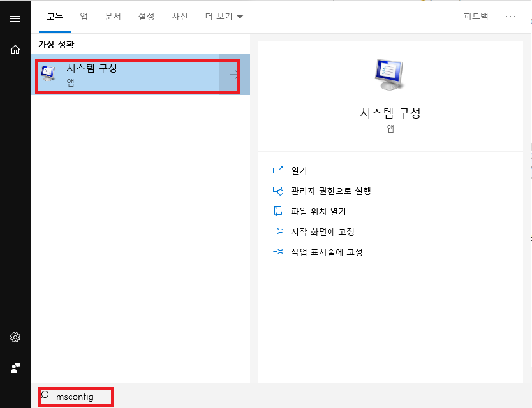The height and width of the screenshot is (408, 532).
Task: Open the Settings gear in sidebar
Action: (15, 337)
